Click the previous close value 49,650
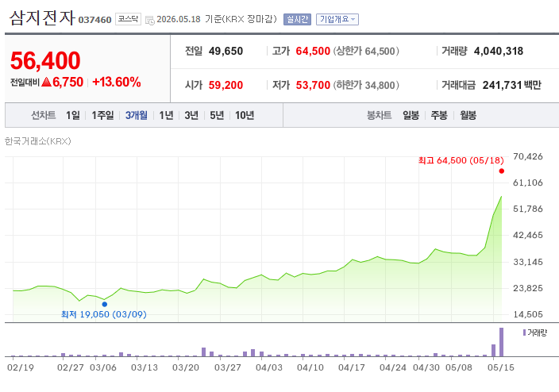Viewport: 559px width, 392px height. tap(226, 51)
